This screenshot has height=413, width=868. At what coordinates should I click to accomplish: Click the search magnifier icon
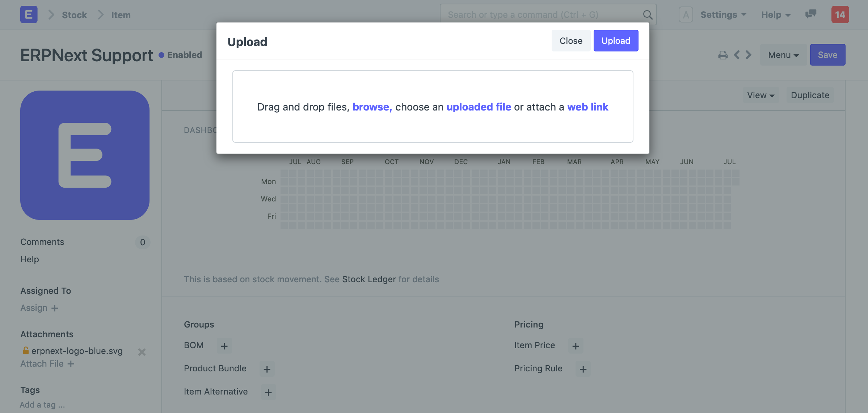point(647,15)
